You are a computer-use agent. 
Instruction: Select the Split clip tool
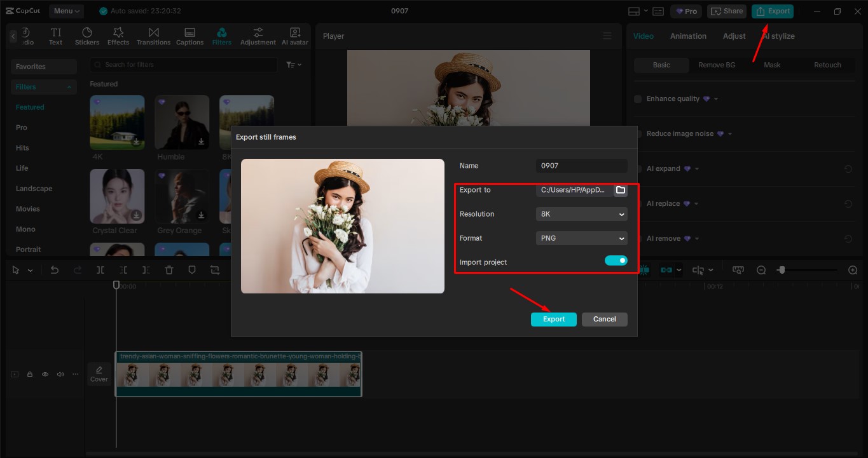pyautogui.click(x=100, y=269)
